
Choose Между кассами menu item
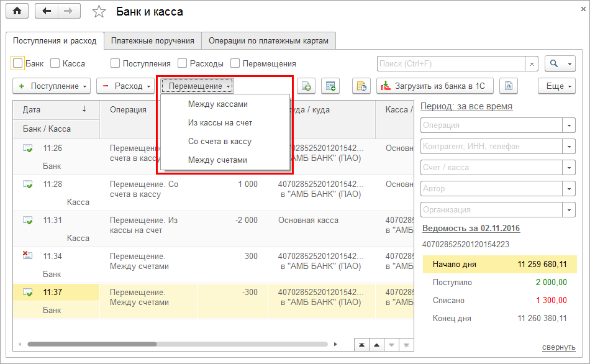click(x=225, y=104)
